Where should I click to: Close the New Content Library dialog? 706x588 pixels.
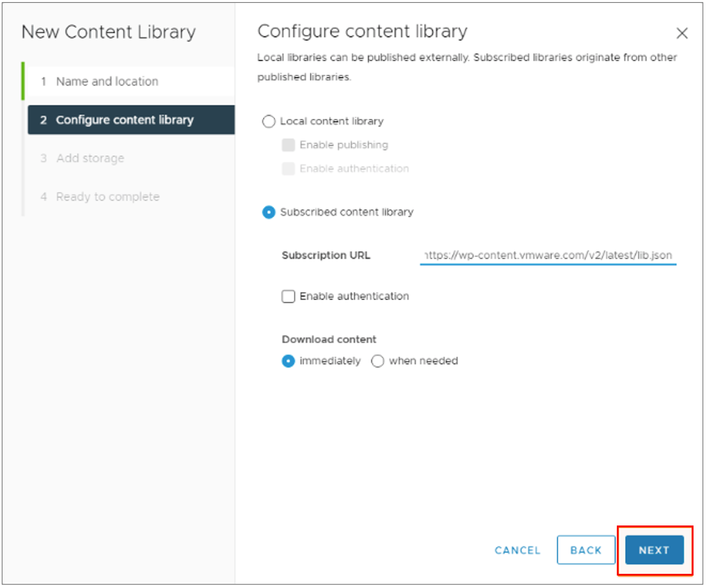[x=681, y=33]
